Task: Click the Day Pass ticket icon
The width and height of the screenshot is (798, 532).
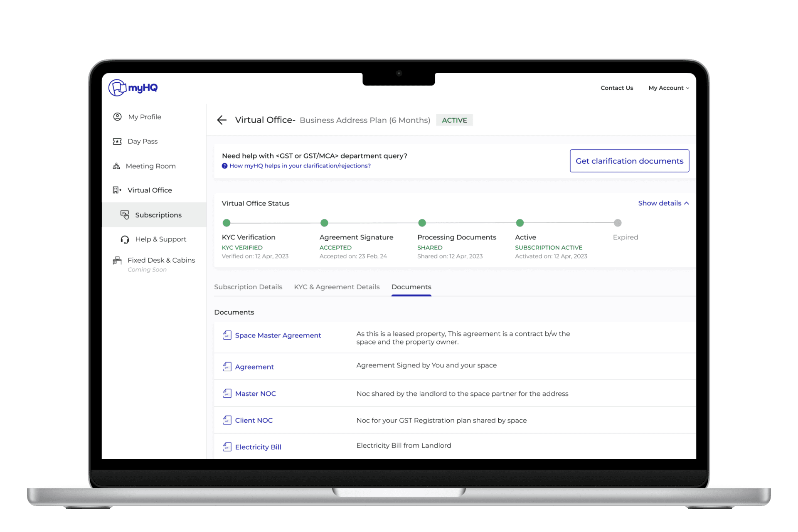Action: point(117,141)
